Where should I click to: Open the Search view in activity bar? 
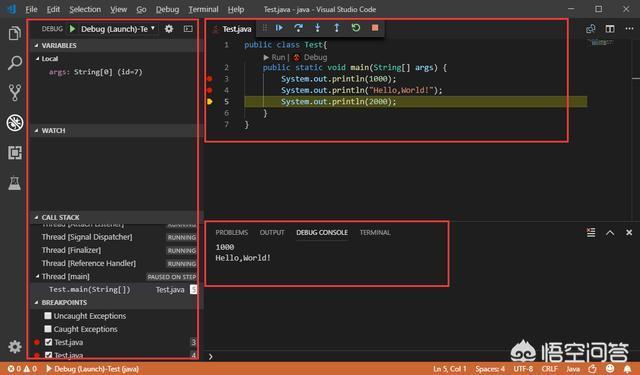tap(15, 63)
